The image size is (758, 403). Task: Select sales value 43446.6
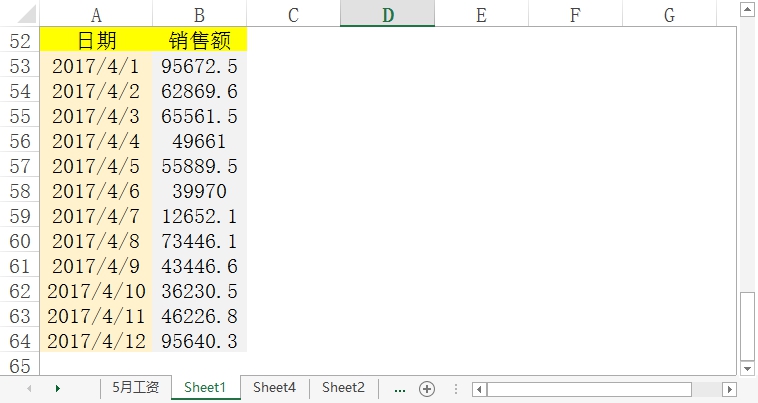click(x=199, y=266)
